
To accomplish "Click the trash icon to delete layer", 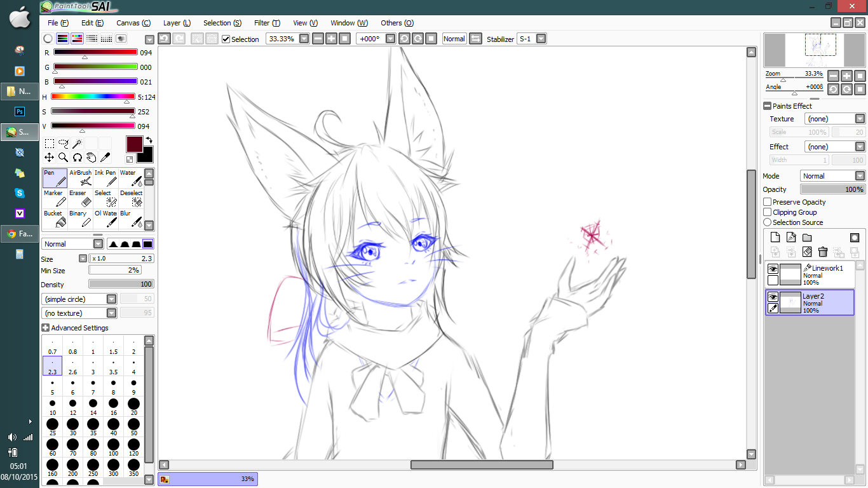I will [823, 252].
